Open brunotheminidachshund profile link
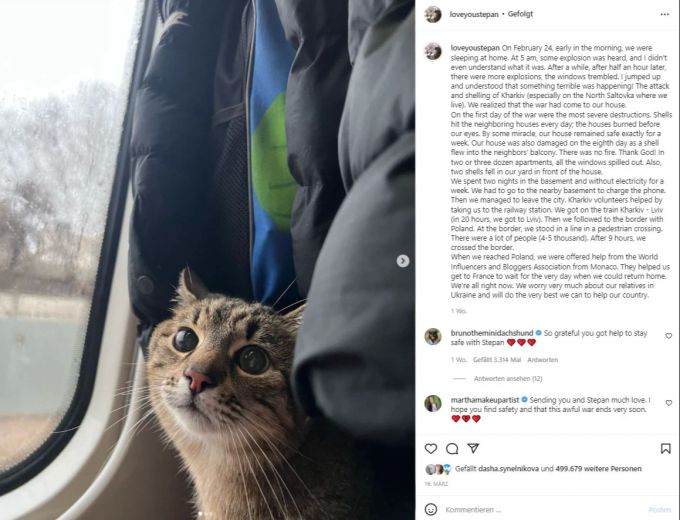The image size is (680, 520). 492,333
